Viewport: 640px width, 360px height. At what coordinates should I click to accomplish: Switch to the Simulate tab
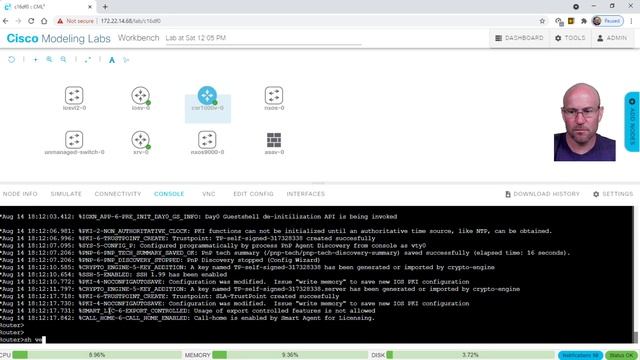66,194
